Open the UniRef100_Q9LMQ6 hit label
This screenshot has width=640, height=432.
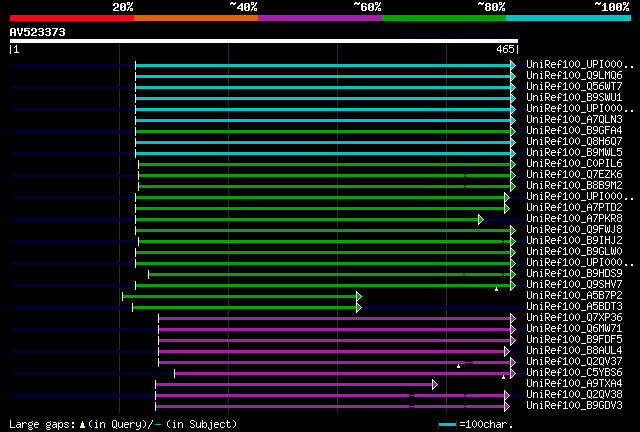pyautogui.click(x=574, y=76)
